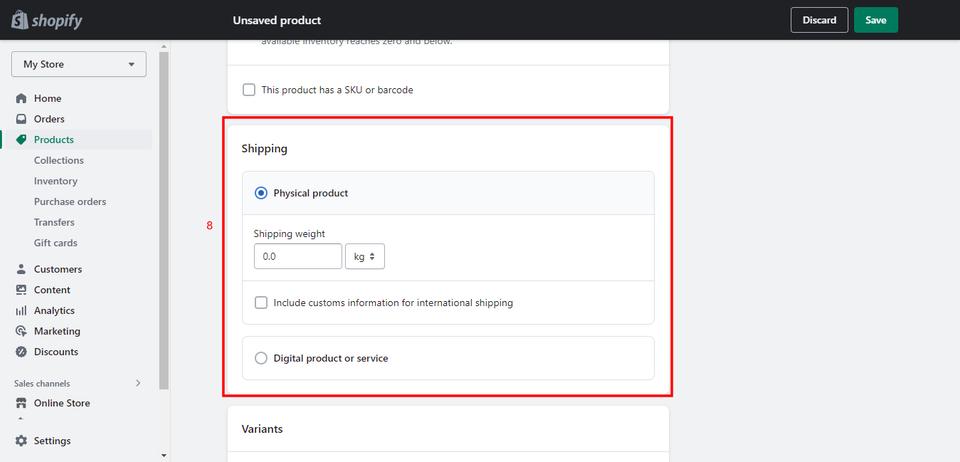Click the Shopify logo
960x462 pixels.
[x=47, y=20]
